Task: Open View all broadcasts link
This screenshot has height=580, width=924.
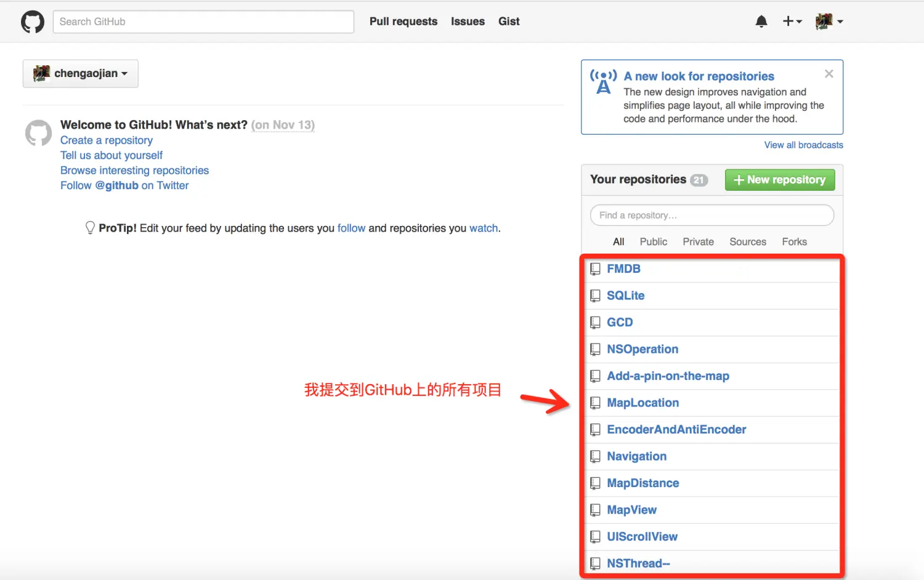Action: pos(804,145)
